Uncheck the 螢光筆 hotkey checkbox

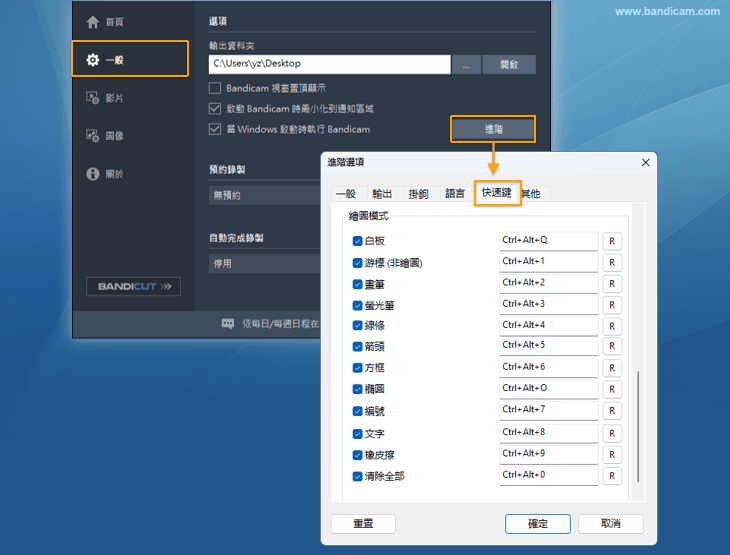click(358, 305)
